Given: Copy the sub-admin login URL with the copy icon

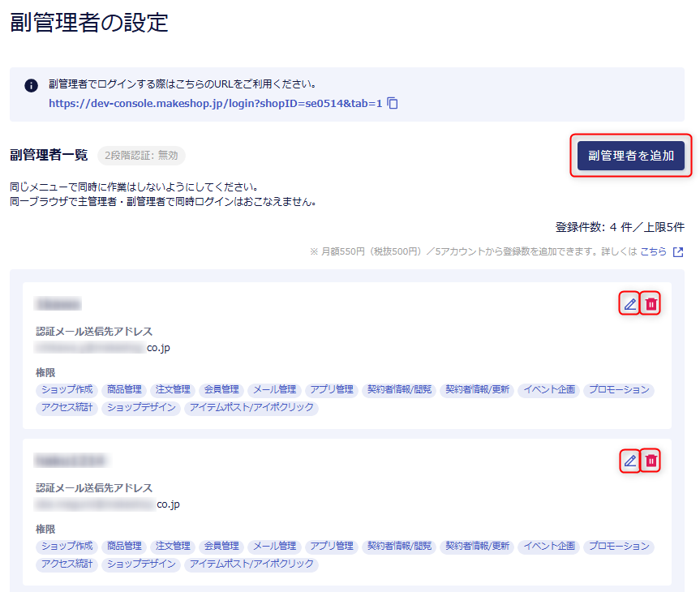Looking at the screenshot, I should coord(393,103).
